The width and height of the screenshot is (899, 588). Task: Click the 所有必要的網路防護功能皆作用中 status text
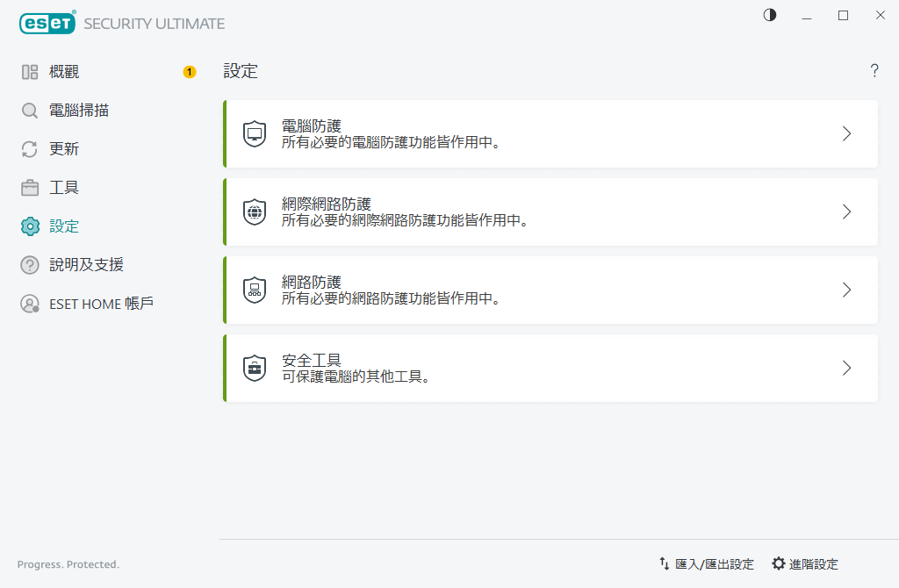coord(391,298)
